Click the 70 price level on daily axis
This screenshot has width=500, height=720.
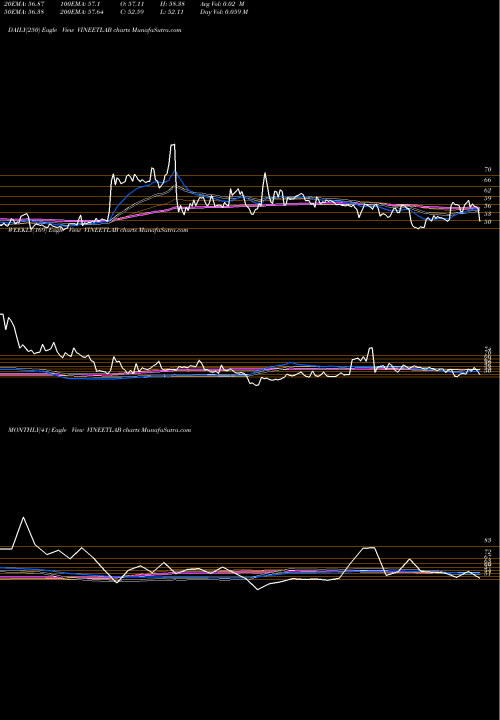(x=488, y=169)
